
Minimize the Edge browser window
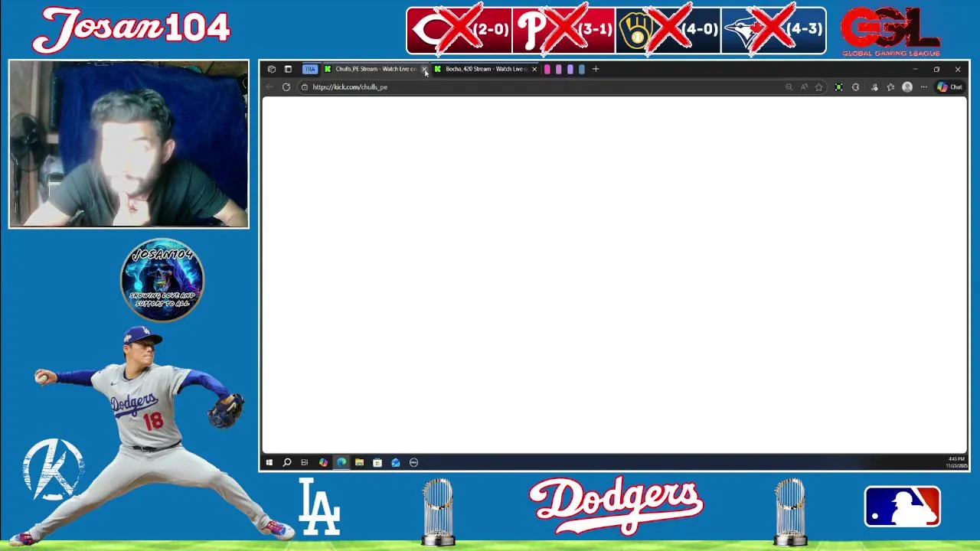pyautogui.click(x=915, y=69)
